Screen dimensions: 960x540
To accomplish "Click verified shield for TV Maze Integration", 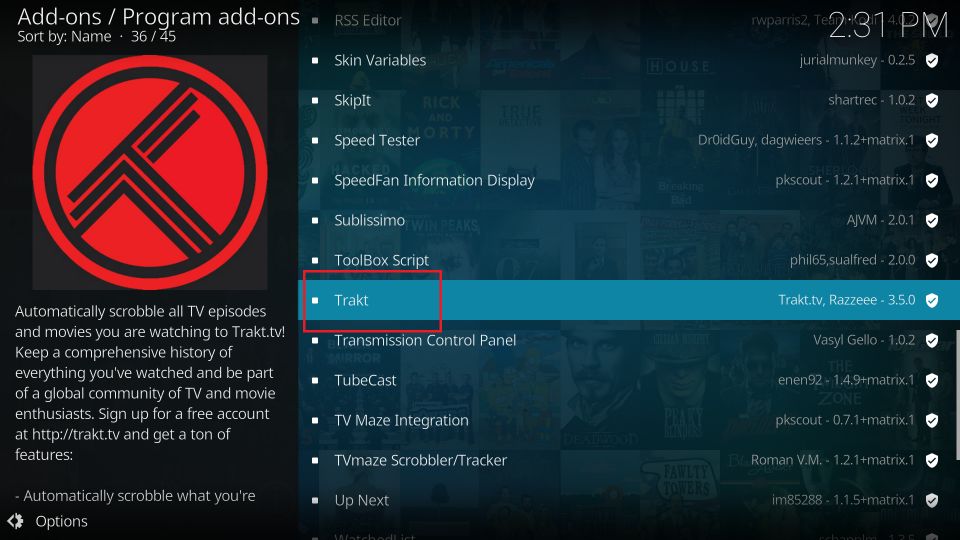I will point(932,421).
